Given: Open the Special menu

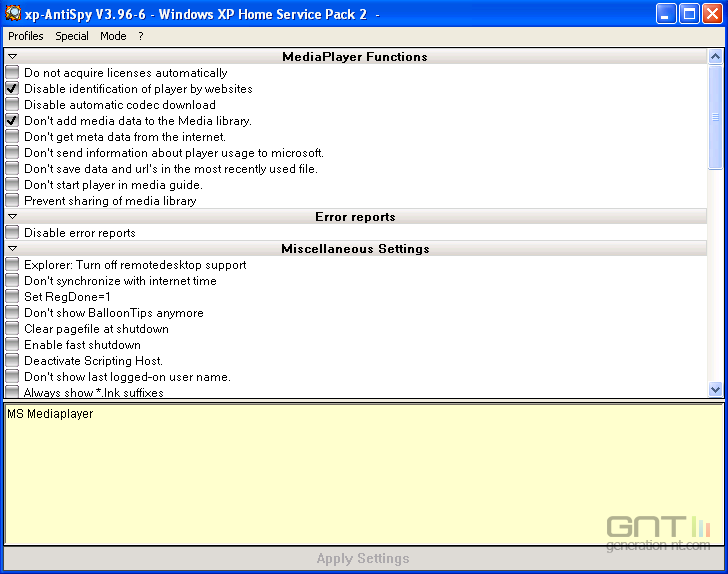Looking at the screenshot, I should [x=72, y=36].
